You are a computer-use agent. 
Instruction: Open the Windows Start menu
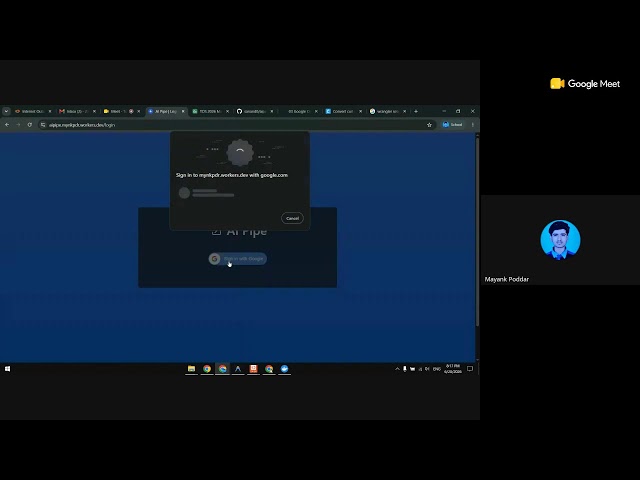[x=7, y=369]
